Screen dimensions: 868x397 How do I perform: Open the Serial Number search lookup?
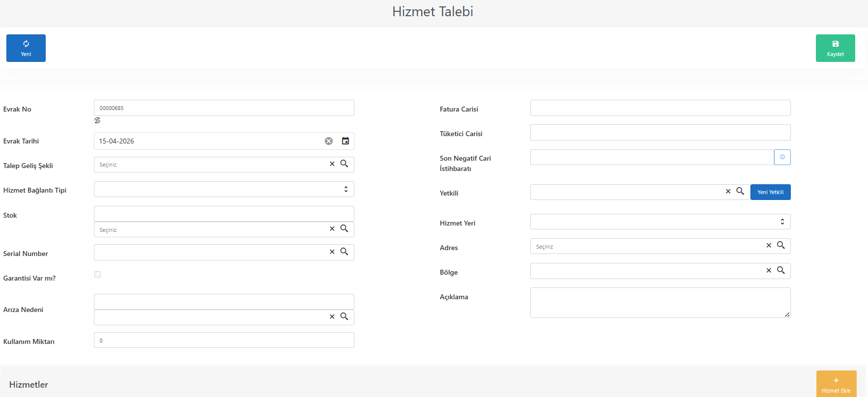(344, 252)
